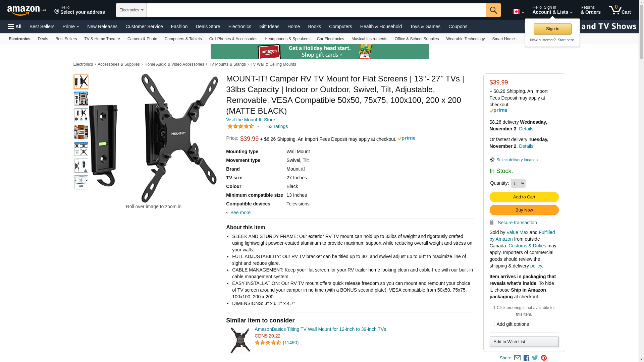This screenshot has width=644, height=362.
Task: Share this product via email icon
Action: (517, 358)
